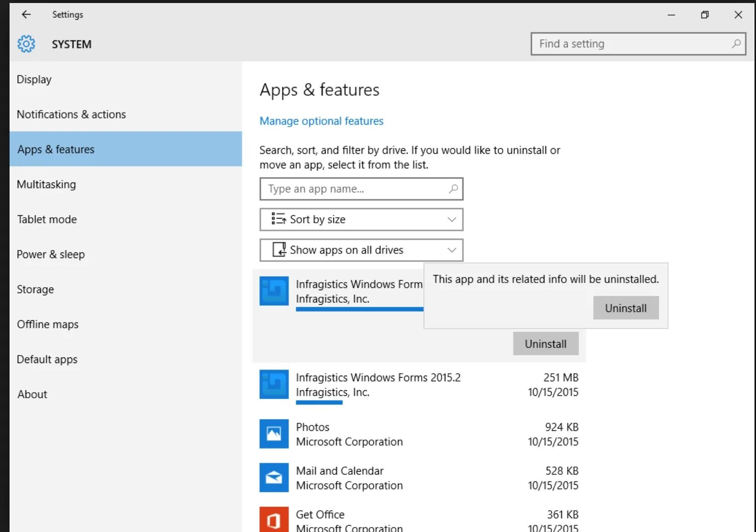The image size is (756, 532).
Task: Restore down the Settings window
Action: [x=705, y=15]
